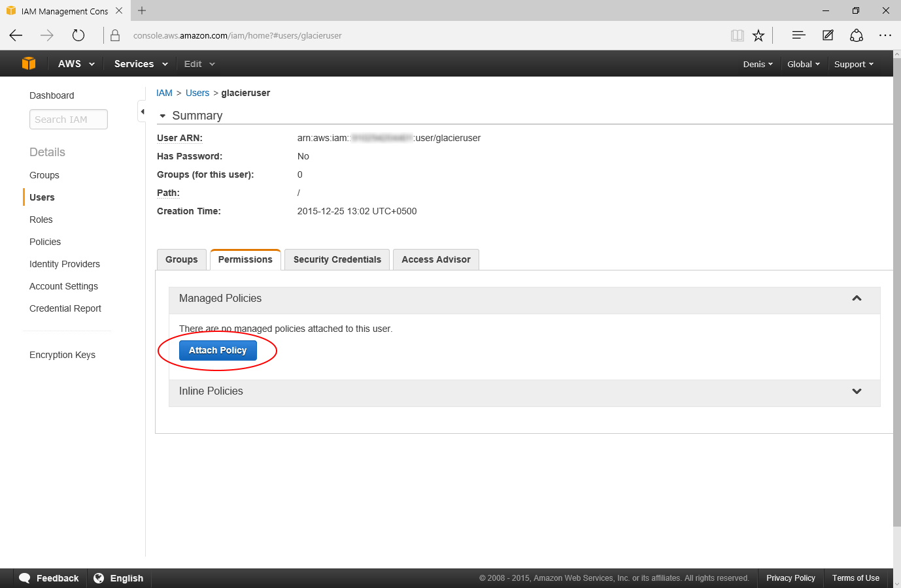Open the browser Hub icon
This screenshot has height=588, width=901.
click(798, 35)
